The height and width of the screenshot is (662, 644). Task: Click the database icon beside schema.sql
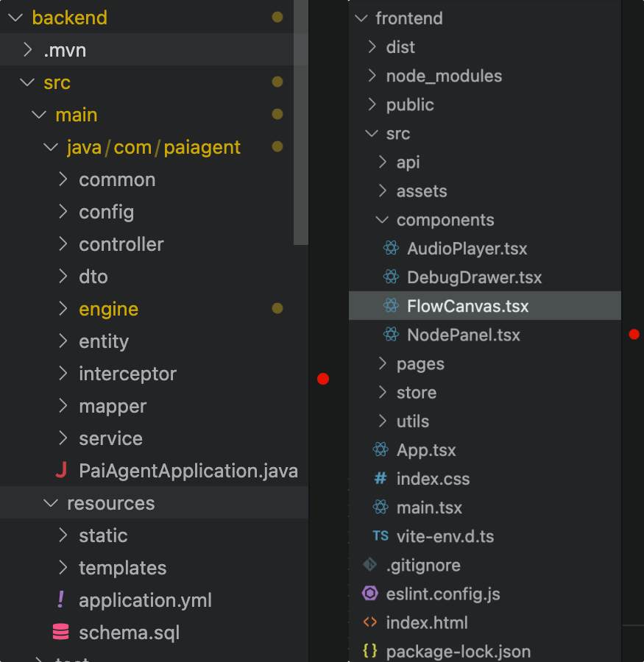point(61,633)
